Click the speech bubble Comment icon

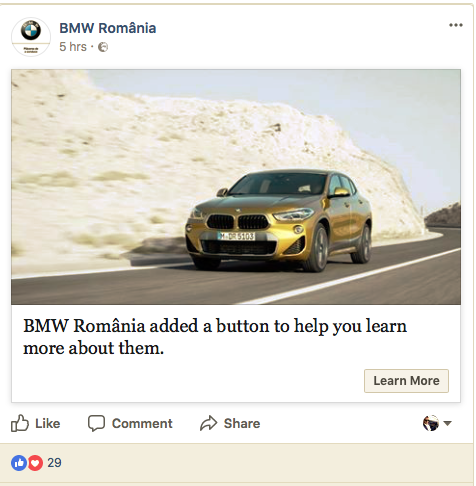(x=96, y=423)
